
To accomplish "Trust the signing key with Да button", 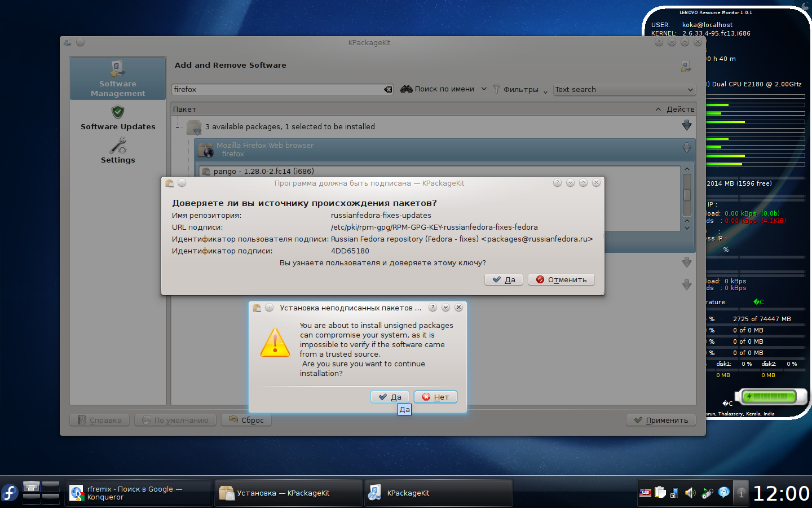I will [x=504, y=279].
